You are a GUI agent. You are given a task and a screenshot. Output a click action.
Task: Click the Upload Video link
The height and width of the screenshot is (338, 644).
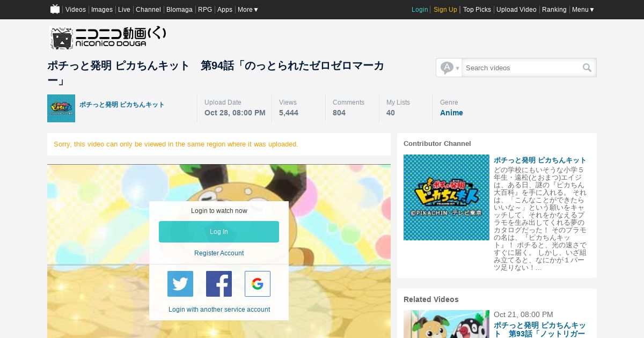pyautogui.click(x=516, y=10)
